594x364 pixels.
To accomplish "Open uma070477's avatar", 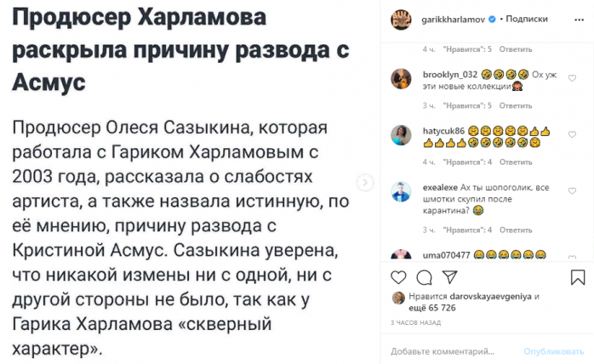I will 401,254.
